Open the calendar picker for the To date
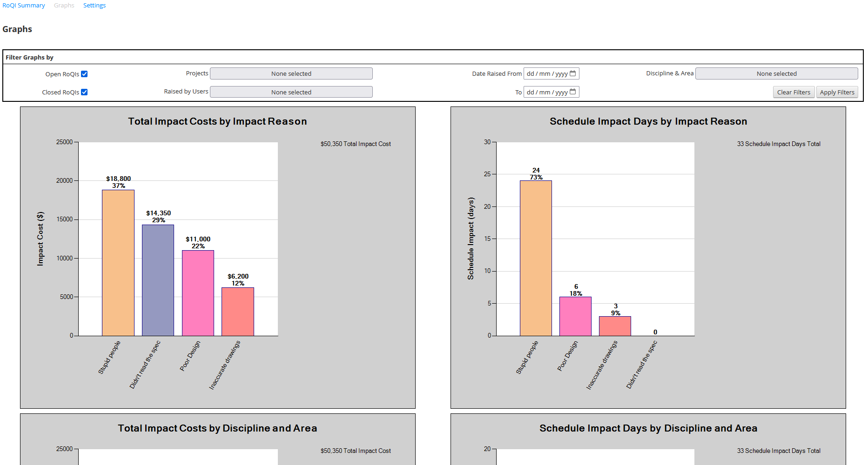Screen dimensions: 868x465 point(573,92)
